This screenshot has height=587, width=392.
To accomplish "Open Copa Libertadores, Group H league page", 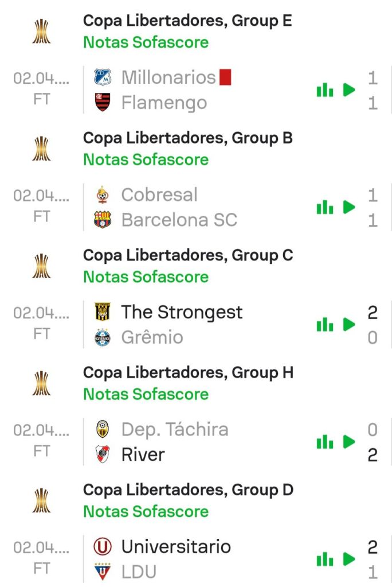I will pos(188,372).
